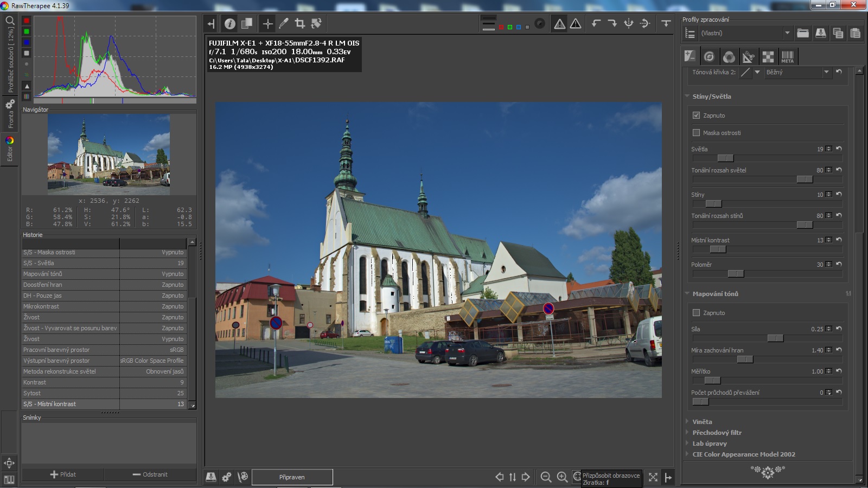Click the Odstranit snapshot button
Viewport: 868px width, 488px height.
click(150, 474)
